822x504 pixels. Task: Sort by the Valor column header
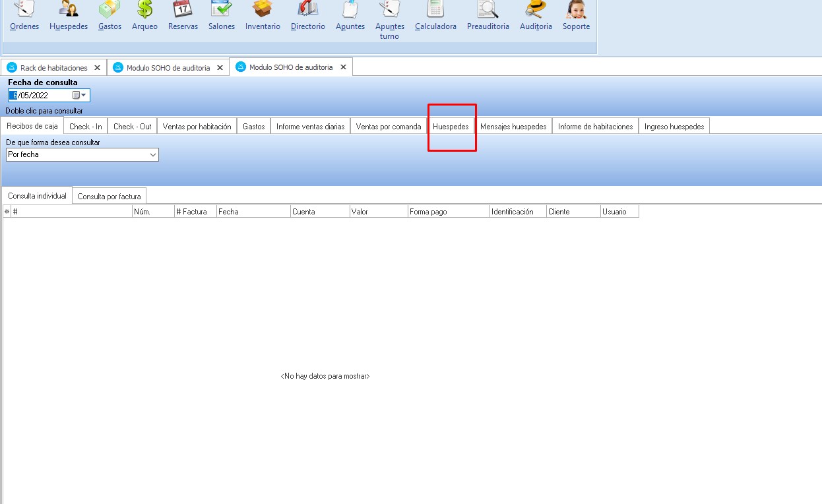coord(378,212)
